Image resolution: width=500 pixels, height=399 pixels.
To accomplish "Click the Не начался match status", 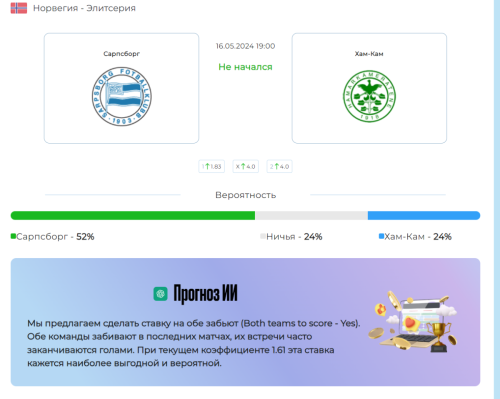I will point(245,67).
